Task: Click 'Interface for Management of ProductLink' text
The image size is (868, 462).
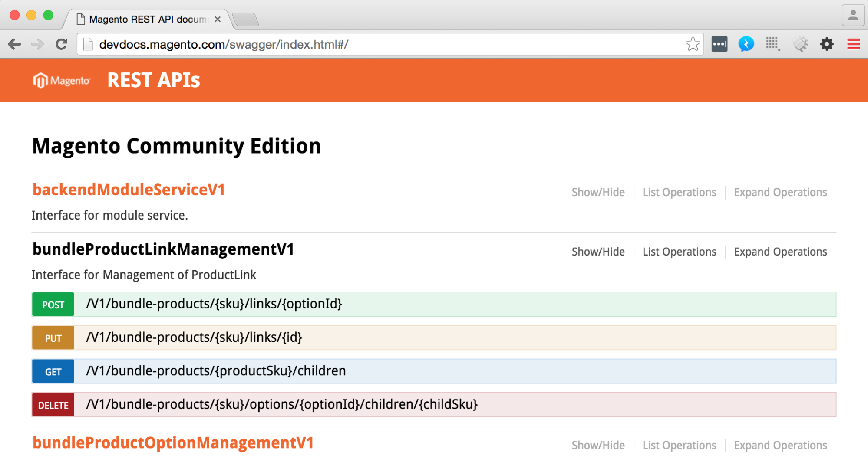Action: click(x=144, y=275)
